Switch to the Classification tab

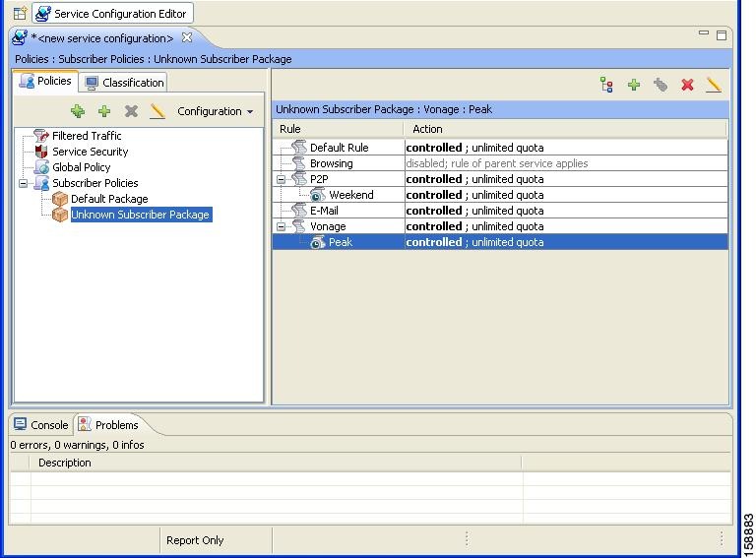[124, 83]
